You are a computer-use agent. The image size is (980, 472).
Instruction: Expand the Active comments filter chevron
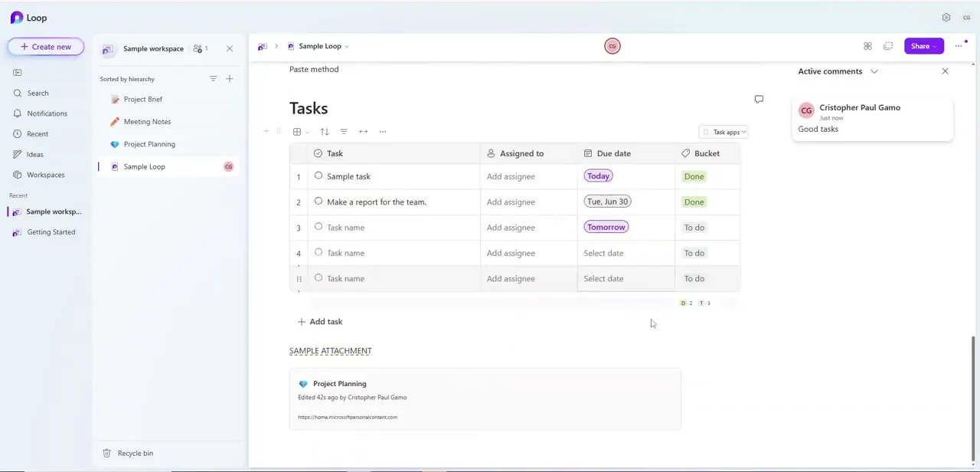(x=874, y=72)
